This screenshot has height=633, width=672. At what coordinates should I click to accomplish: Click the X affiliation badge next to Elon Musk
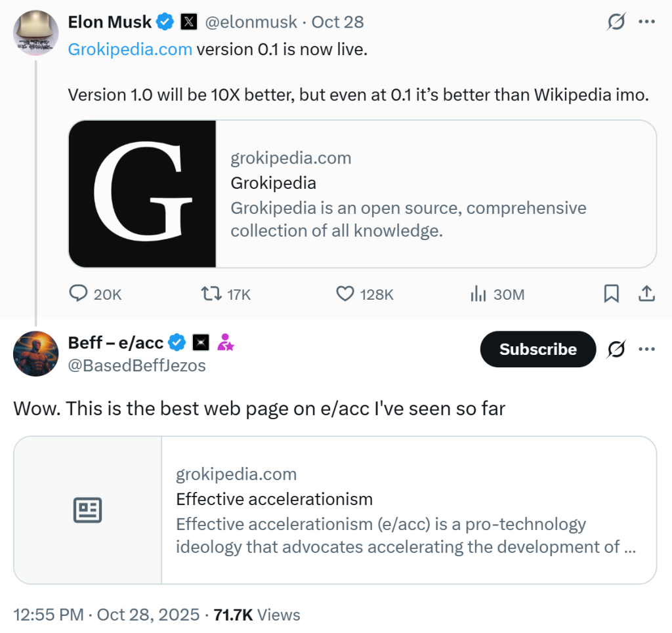click(187, 22)
